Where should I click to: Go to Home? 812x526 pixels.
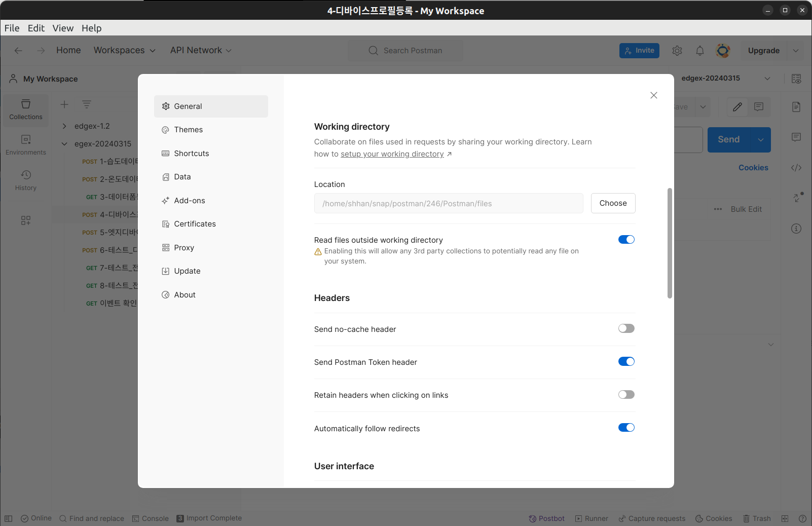68,50
